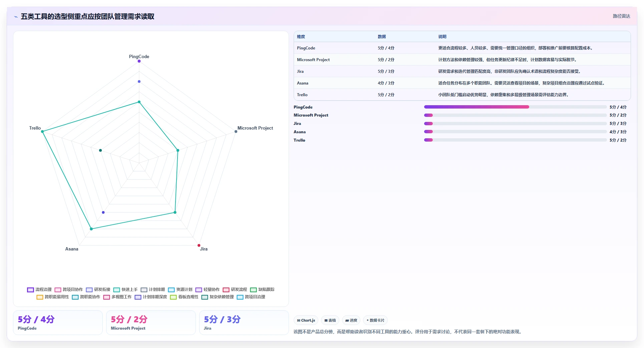Click the Trello axis label on radar
Screen dimensions: 644x348
[x=35, y=128]
